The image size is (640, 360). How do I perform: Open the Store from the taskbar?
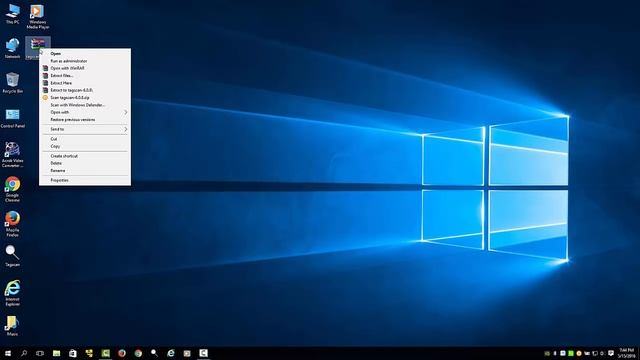click(73, 353)
